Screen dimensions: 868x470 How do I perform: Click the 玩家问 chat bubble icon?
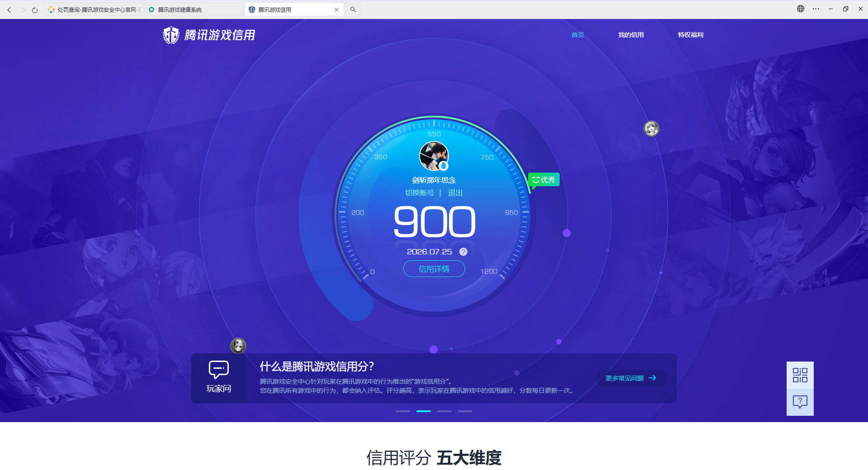pos(219,369)
